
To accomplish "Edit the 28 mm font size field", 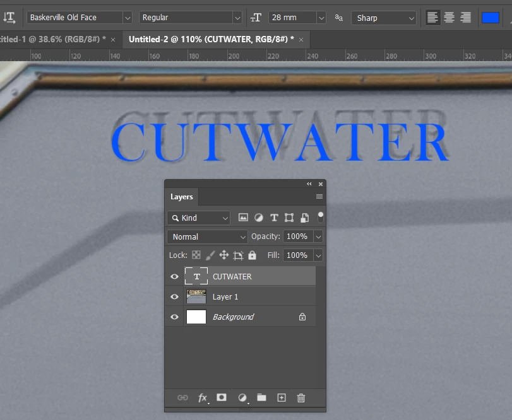I will coord(292,18).
